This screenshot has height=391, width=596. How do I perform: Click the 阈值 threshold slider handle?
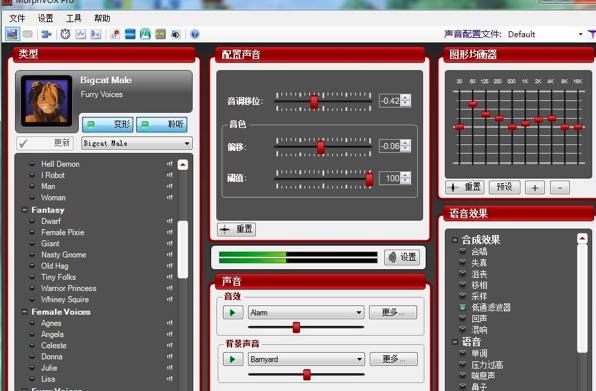369,179
